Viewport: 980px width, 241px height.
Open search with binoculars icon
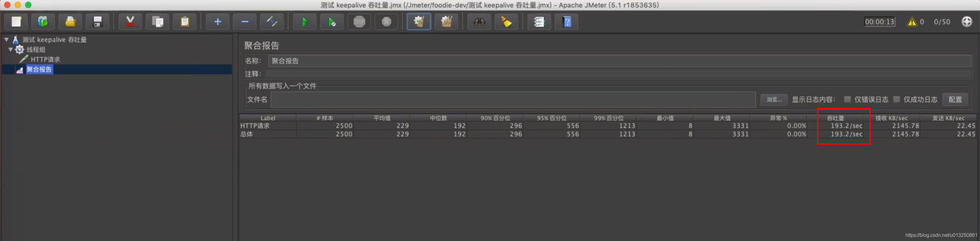click(479, 22)
